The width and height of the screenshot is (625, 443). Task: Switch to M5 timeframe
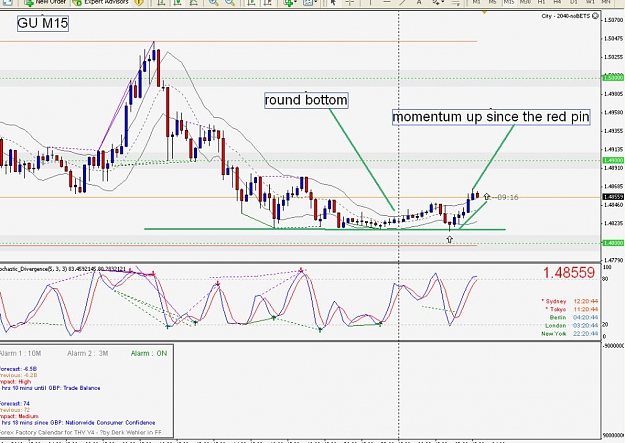click(x=493, y=2)
